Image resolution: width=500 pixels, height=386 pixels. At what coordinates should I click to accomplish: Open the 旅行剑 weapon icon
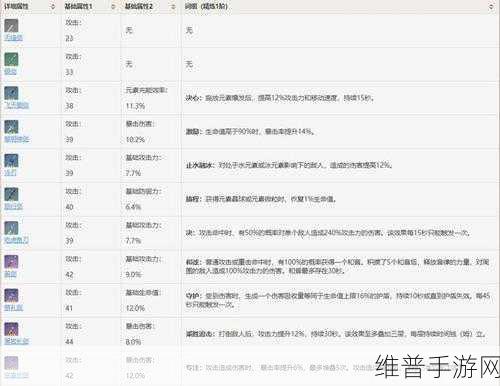tap(11, 194)
